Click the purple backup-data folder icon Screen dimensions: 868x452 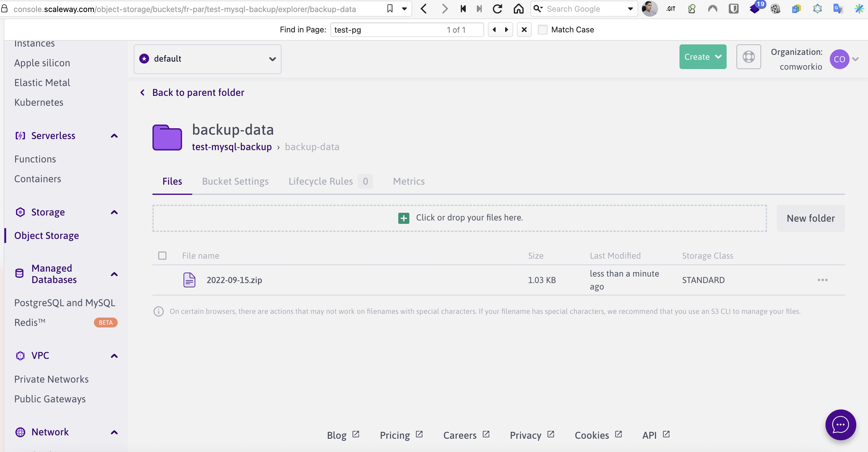[x=167, y=138]
